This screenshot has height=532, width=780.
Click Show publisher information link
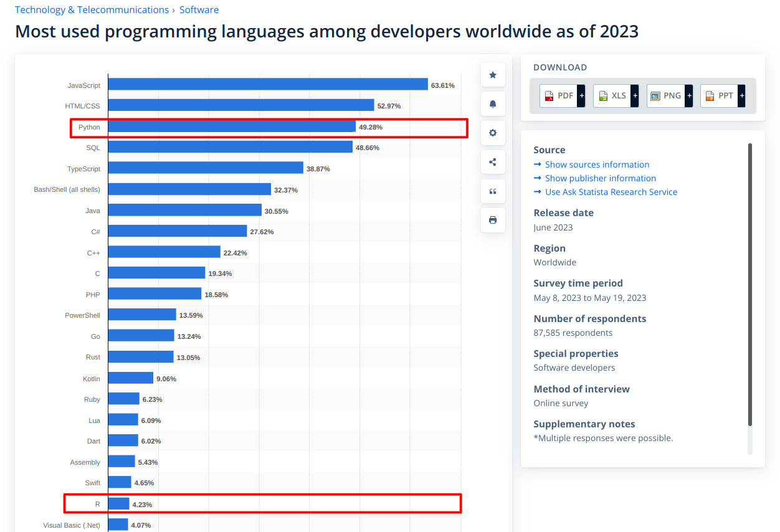coord(600,178)
